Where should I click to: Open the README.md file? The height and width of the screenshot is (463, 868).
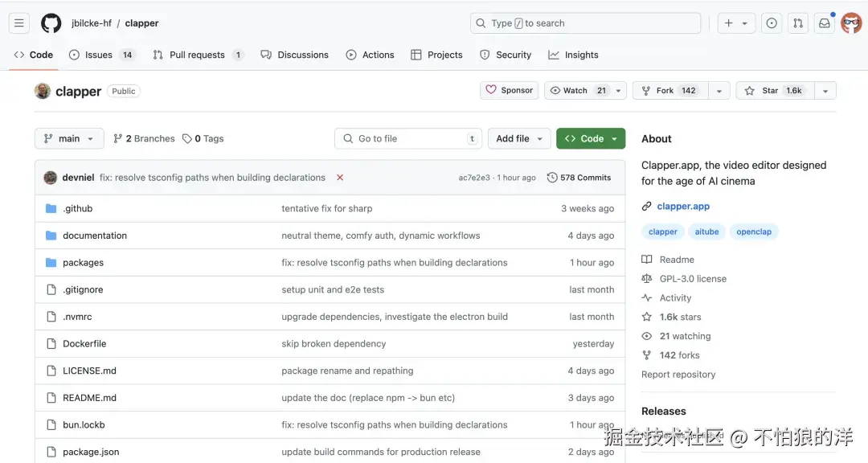89,398
